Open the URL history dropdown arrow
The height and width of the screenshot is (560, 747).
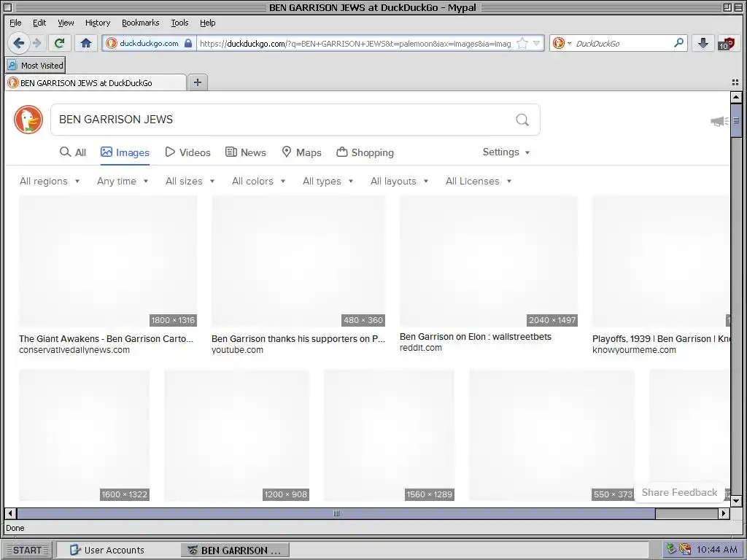tap(536, 43)
